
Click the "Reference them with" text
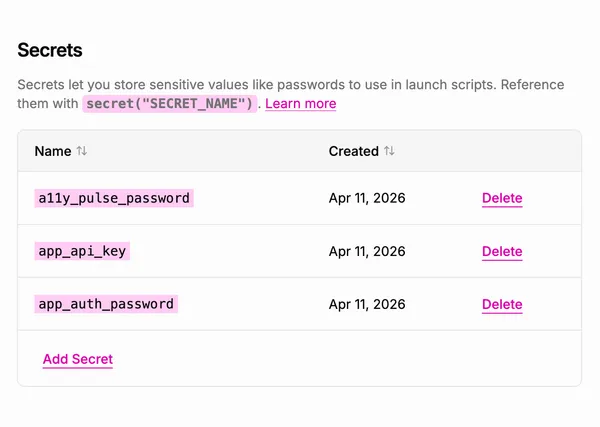(x=48, y=104)
